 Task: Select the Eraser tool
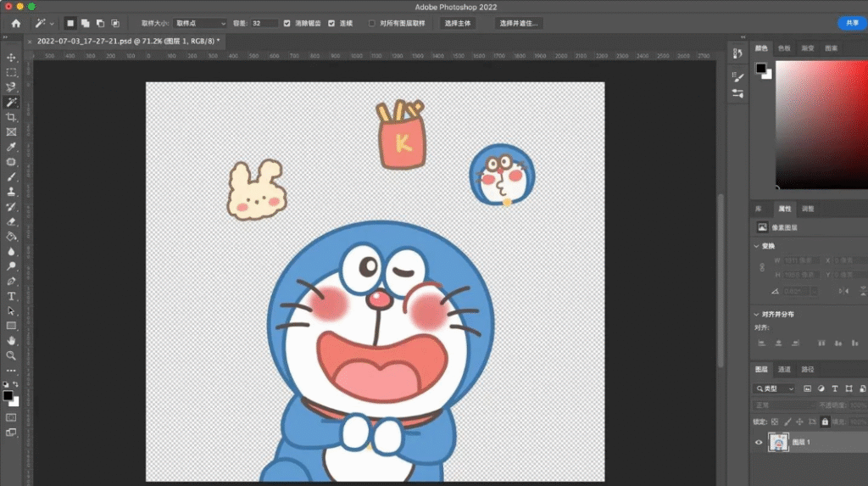(x=11, y=221)
